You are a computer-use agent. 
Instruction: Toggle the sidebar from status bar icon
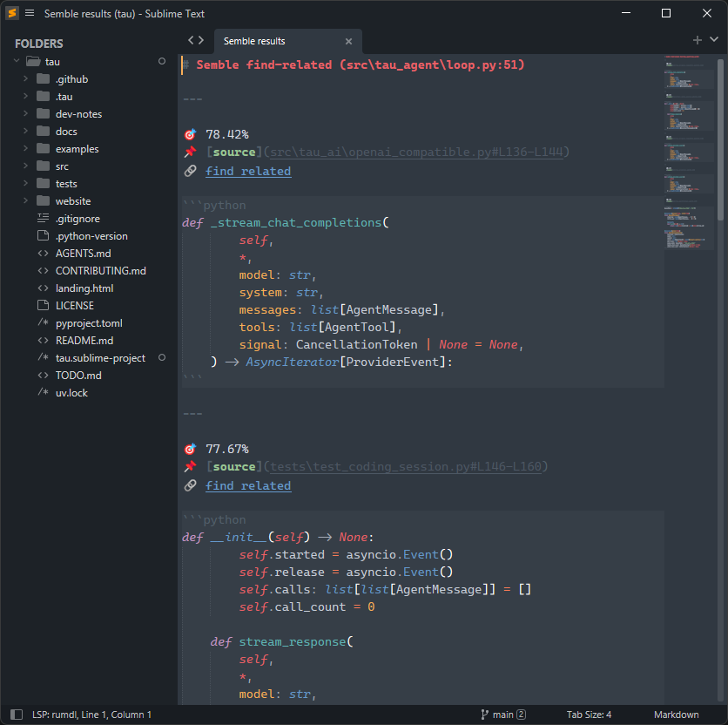point(17,715)
